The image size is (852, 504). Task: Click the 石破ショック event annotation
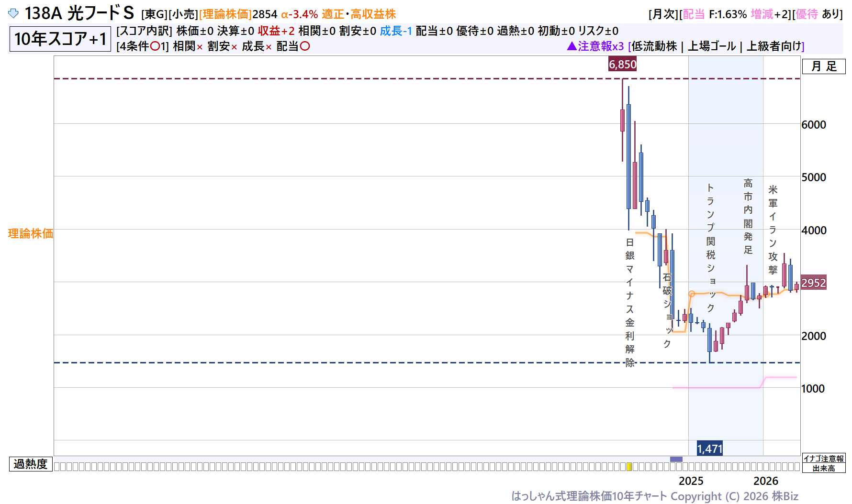coord(667,310)
